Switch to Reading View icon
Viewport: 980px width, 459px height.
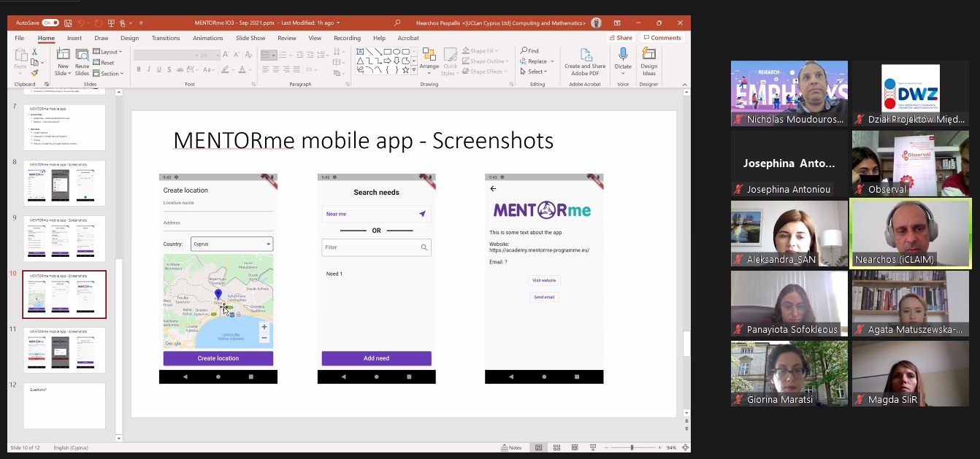(x=574, y=447)
